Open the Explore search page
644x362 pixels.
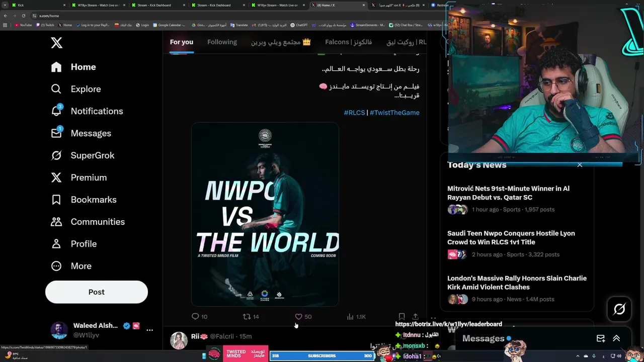click(x=76, y=89)
